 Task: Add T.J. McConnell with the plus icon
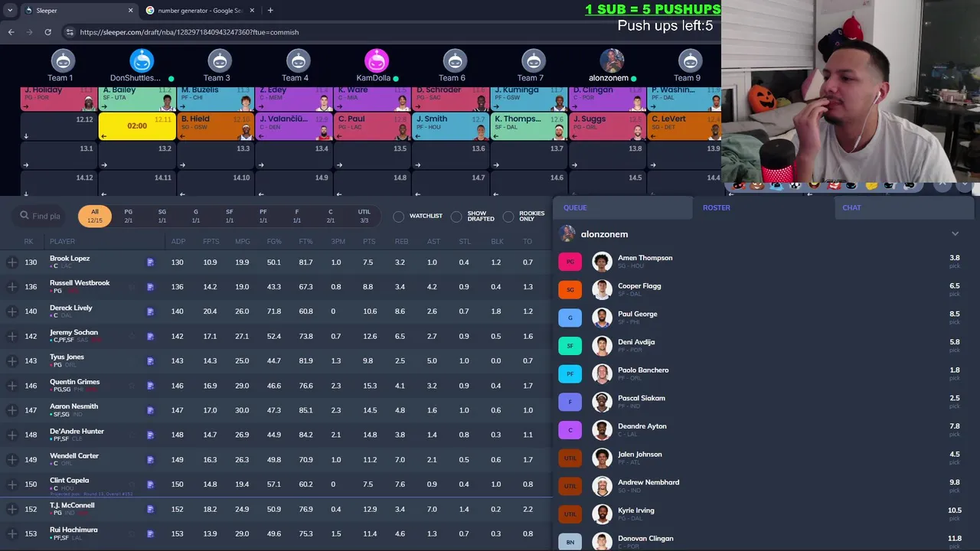[x=11, y=509]
